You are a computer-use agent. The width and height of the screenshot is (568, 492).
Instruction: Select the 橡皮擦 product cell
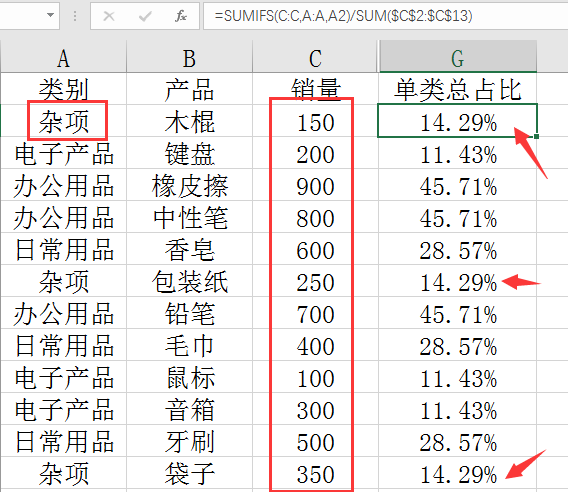click(189, 185)
